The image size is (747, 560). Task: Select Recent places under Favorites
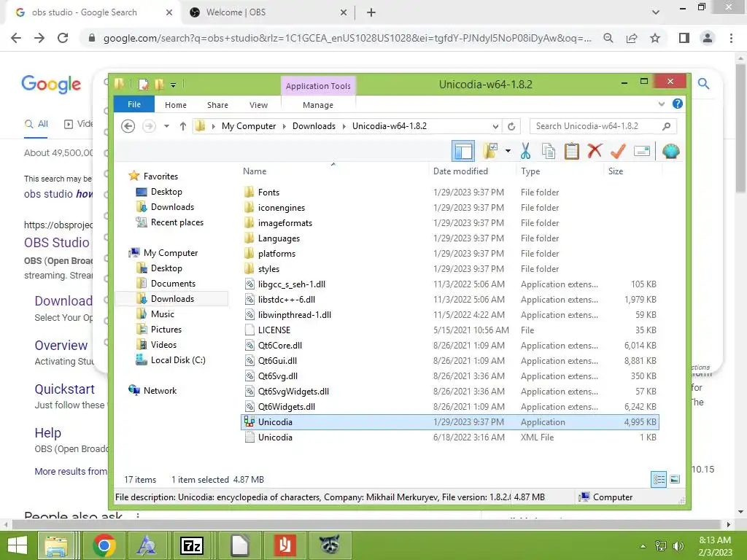click(177, 222)
